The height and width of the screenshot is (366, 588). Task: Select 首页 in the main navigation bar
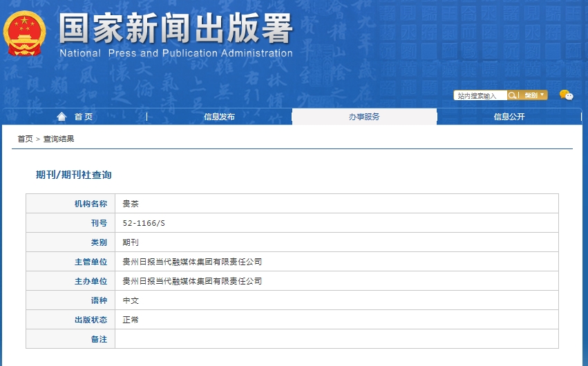[83, 117]
